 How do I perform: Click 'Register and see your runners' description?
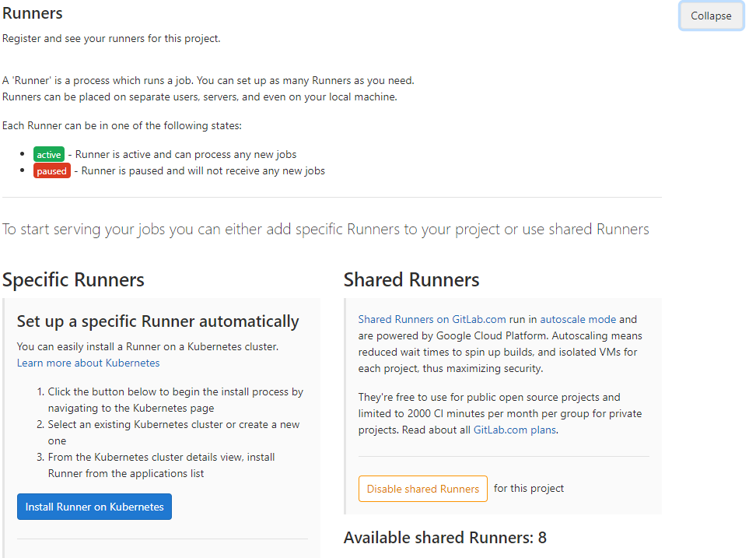point(111,39)
